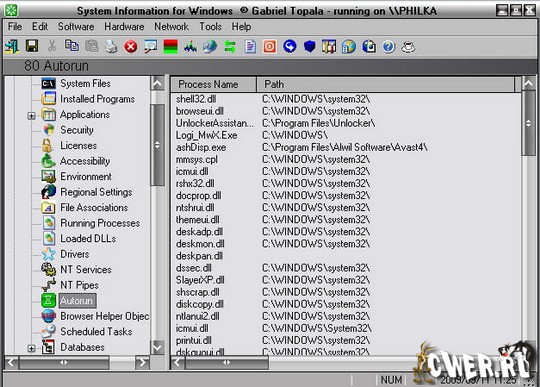Expand the Databases tree node
This screenshot has height=387, width=540.
tap(31, 348)
